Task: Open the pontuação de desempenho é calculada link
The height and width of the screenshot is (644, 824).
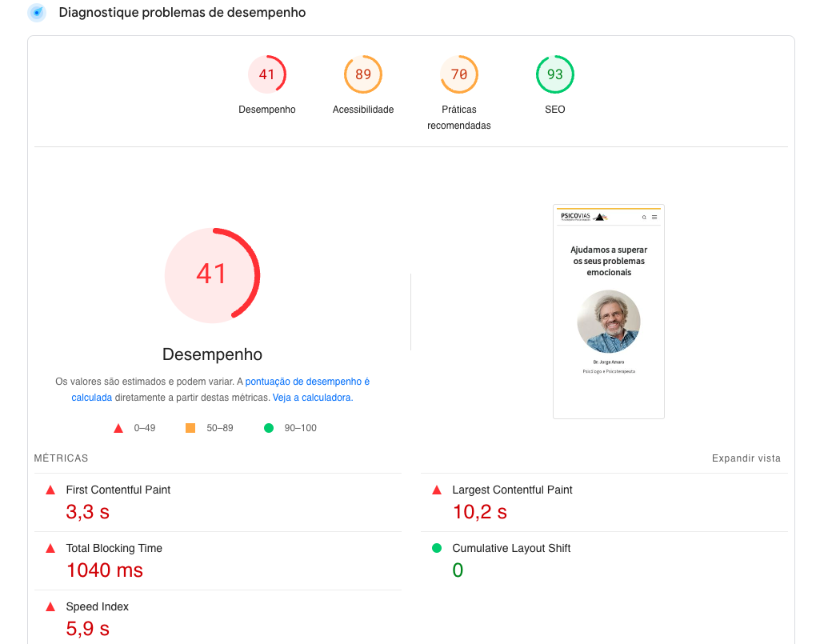Action: tap(307, 382)
